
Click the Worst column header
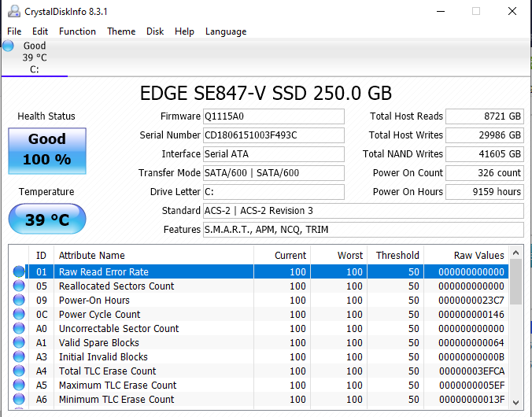[338, 255]
